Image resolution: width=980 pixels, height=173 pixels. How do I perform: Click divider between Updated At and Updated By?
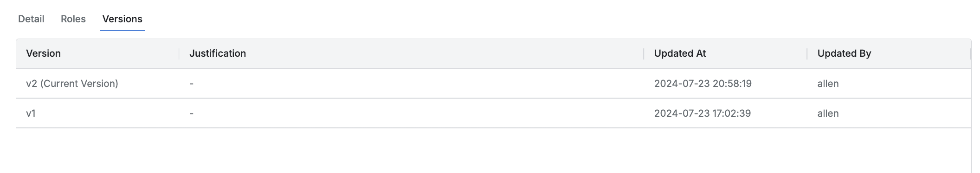(807, 54)
